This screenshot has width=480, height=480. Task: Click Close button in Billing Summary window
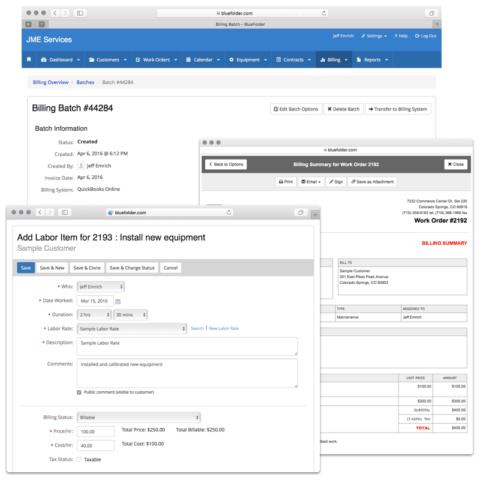[x=456, y=164]
